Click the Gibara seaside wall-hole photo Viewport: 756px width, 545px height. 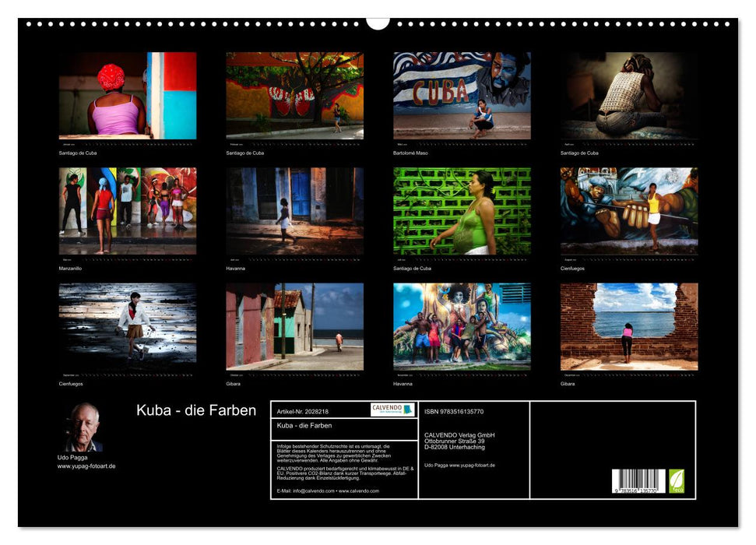click(x=631, y=327)
